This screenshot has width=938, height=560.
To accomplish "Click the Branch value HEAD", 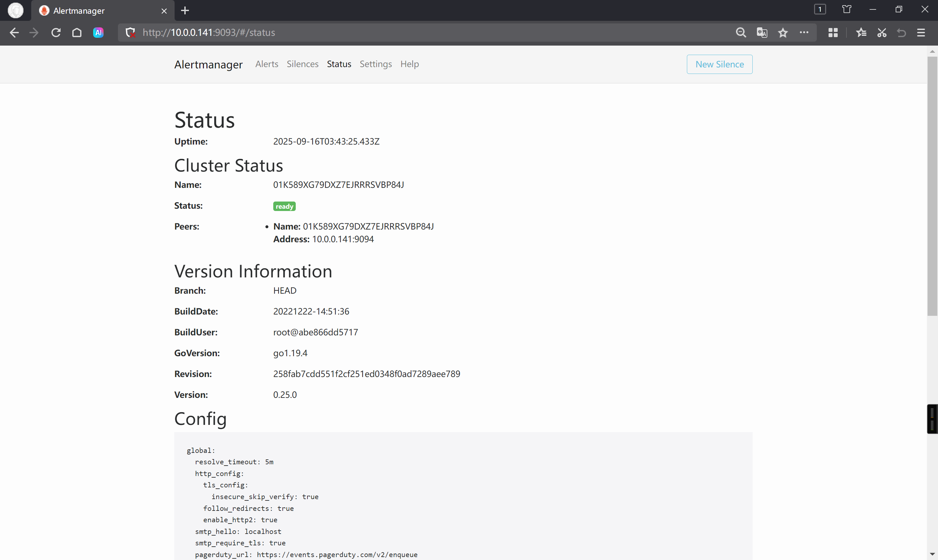I will click(285, 291).
